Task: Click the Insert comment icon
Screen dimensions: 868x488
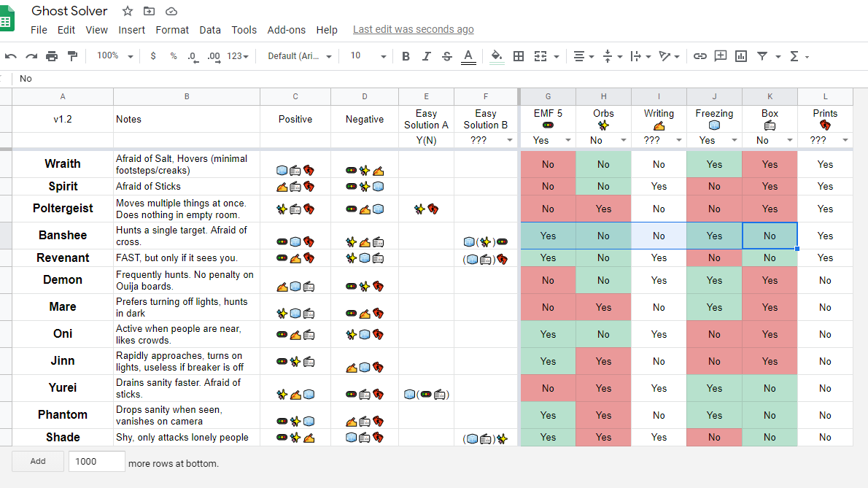Action: (x=720, y=56)
